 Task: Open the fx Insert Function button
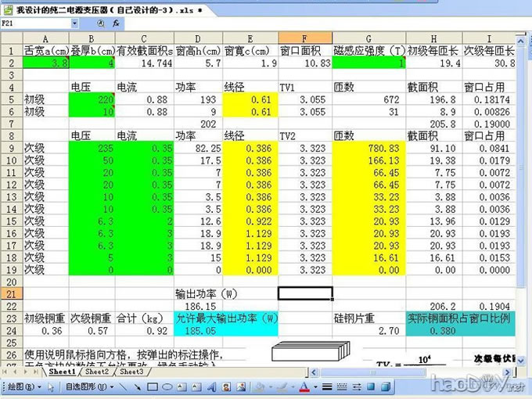click(x=116, y=23)
